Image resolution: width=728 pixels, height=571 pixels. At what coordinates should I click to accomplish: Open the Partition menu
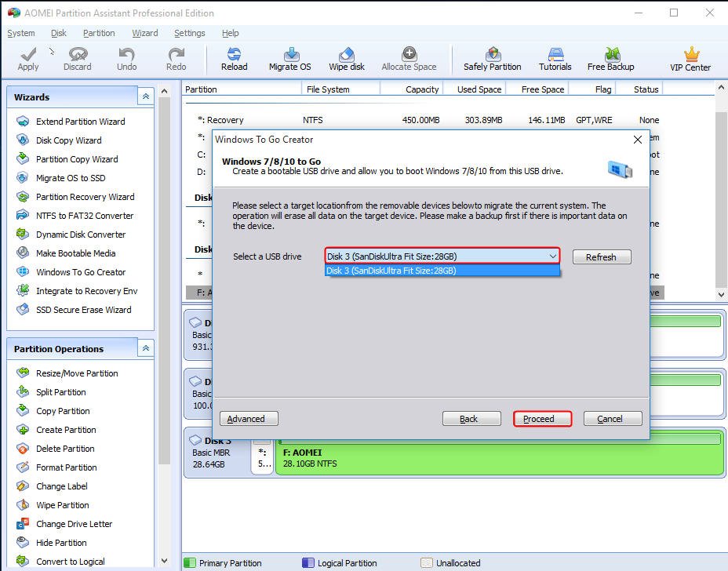coord(99,33)
